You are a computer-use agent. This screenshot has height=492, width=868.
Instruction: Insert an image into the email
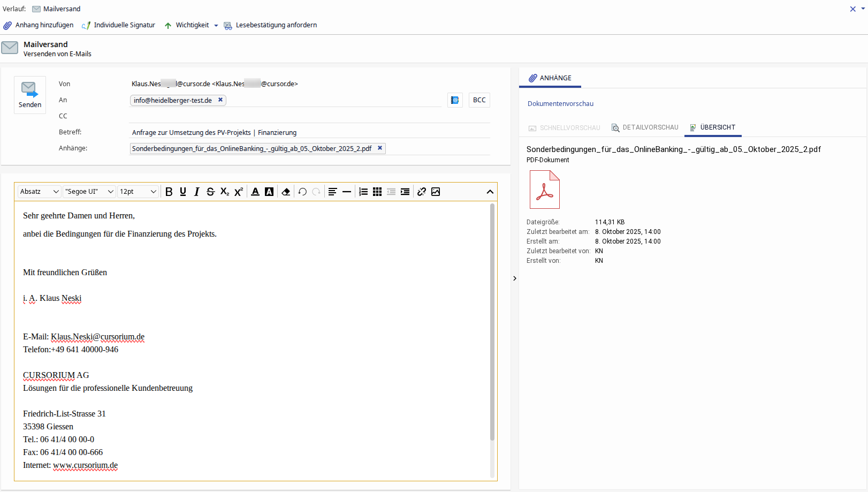(x=436, y=192)
